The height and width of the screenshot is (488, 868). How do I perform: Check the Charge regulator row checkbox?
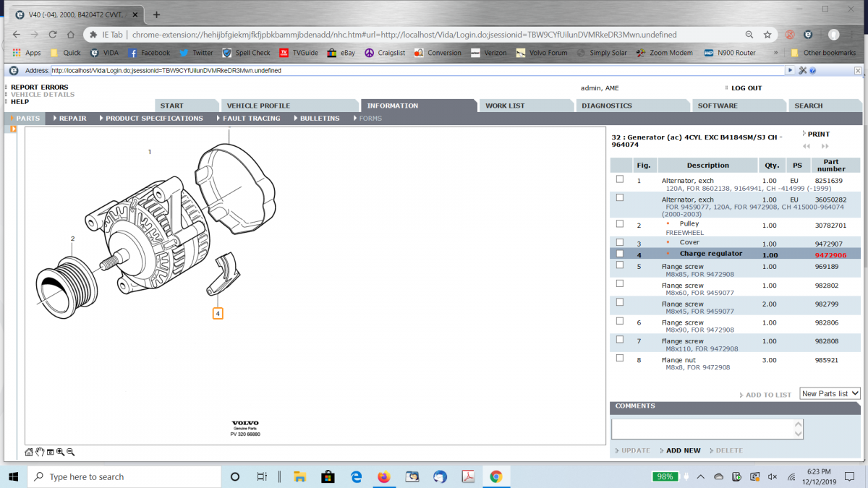click(619, 254)
